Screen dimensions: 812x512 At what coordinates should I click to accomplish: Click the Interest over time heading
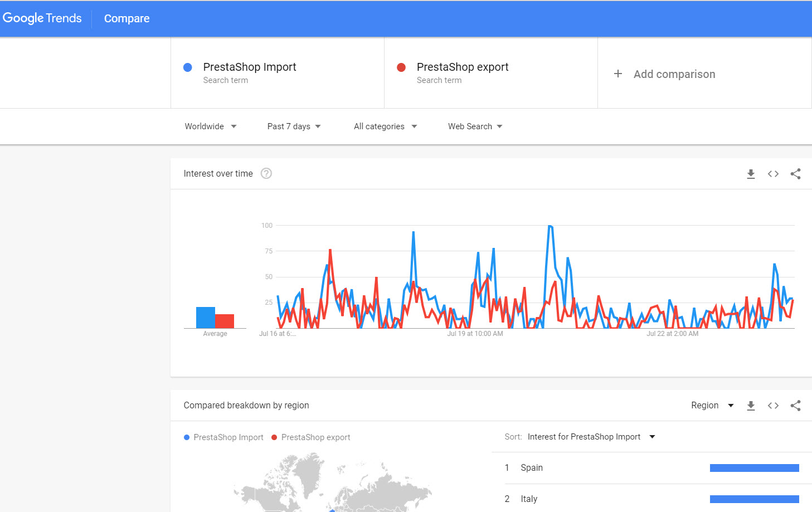pyautogui.click(x=218, y=174)
